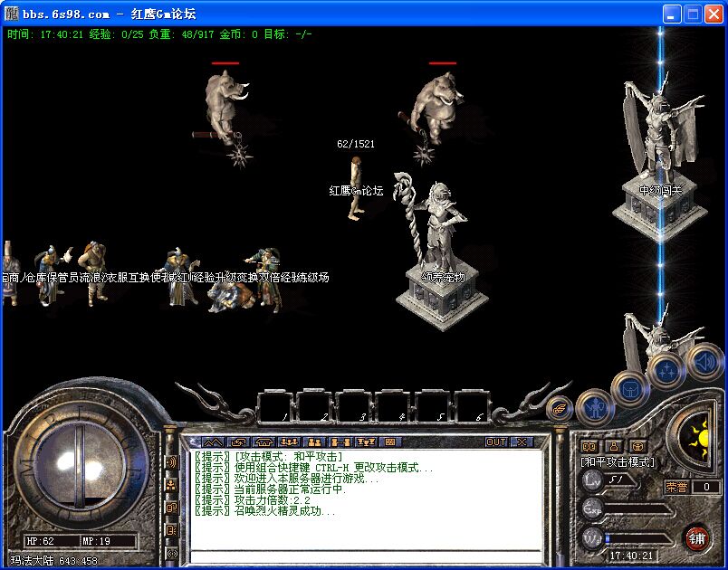Open the inventory bag round button
The image size is (728, 570).
630,389
